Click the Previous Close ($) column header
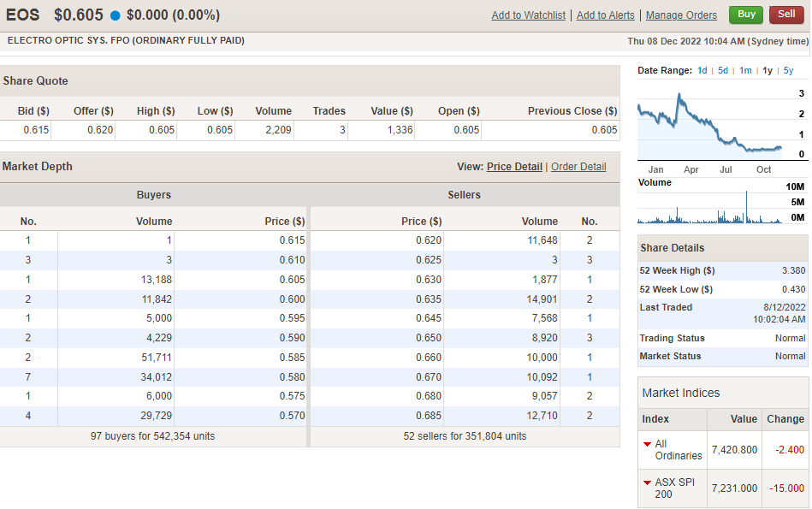 [x=572, y=111]
